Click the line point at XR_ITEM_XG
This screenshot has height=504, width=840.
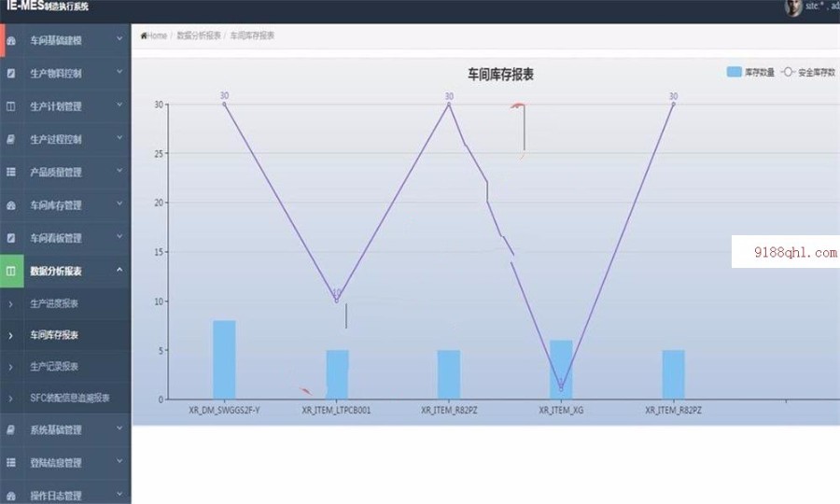pyautogui.click(x=561, y=389)
